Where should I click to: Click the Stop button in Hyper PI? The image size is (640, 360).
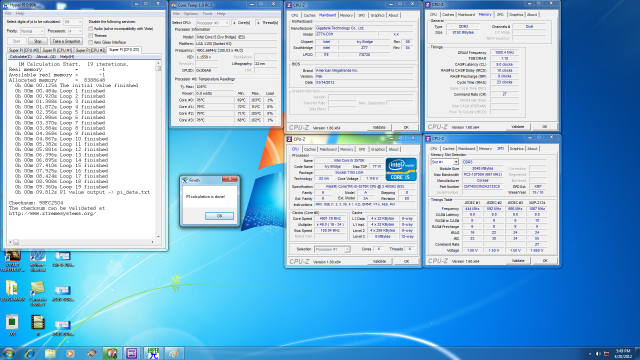click(38, 41)
